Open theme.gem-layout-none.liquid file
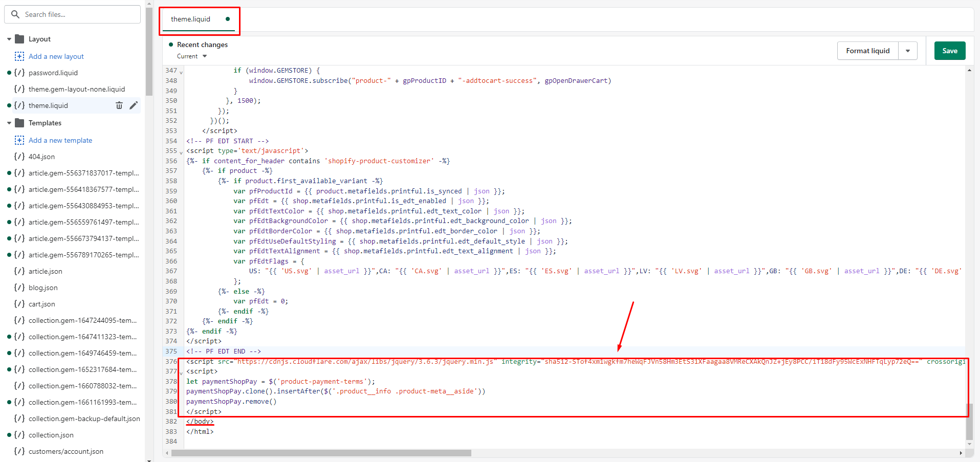This screenshot has width=980, height=462. 77,89
